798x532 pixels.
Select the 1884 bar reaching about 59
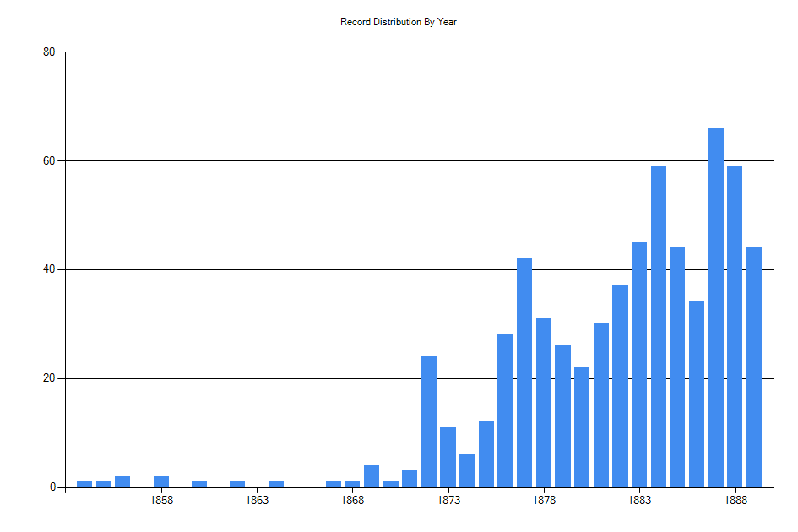point(659,326)
